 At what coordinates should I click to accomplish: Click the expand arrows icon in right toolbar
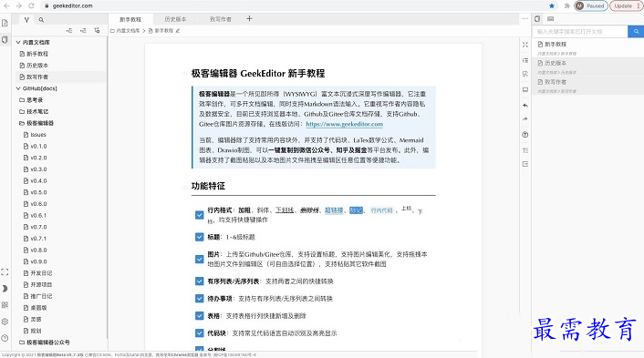coord(525,45)
